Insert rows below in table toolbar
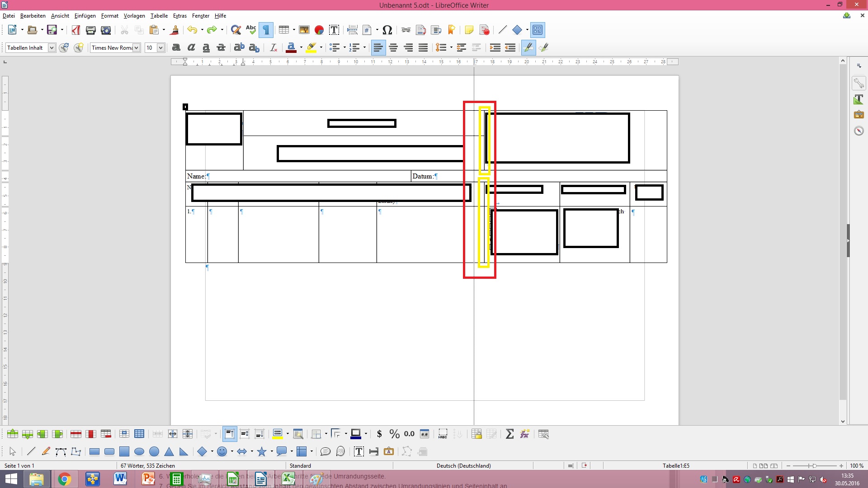868x488 pixels. (28, 434)
